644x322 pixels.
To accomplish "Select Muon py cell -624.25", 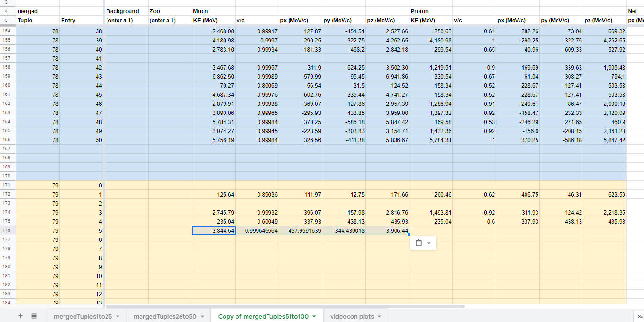I will point(344,67).
